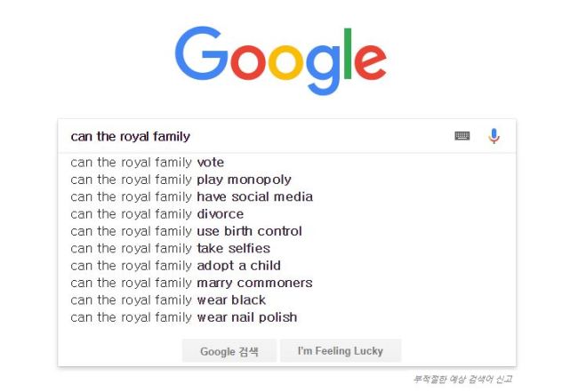Image resolution: width=578 pixels, height=392 pixels.
Task: Choose the 'take selfies' suggestion
Action: tap(287, 248)
